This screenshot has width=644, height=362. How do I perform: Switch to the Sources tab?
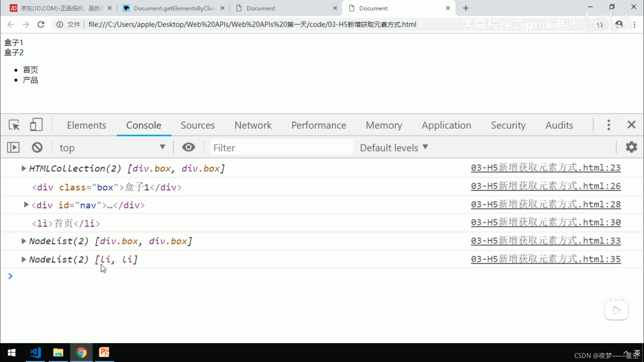198,125
